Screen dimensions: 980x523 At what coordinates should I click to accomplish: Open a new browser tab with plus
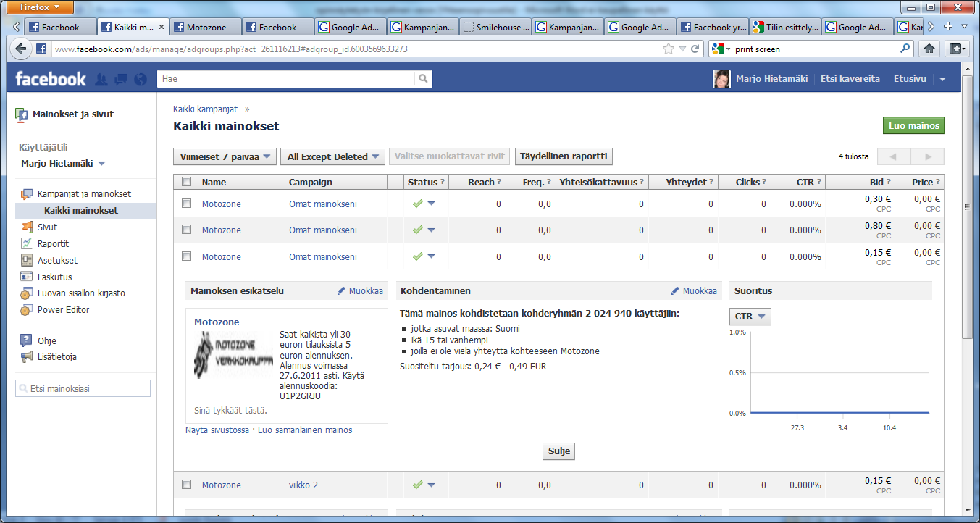(949, 27)
